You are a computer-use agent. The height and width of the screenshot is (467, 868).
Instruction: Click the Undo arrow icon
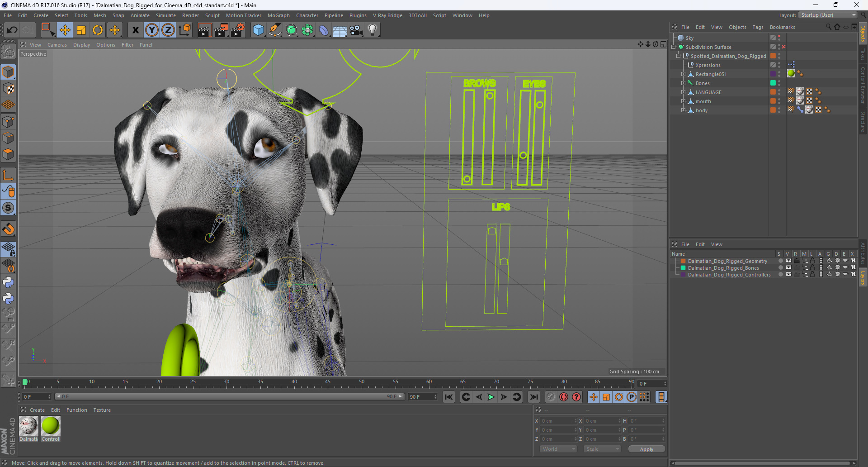(x=12, y=30)
